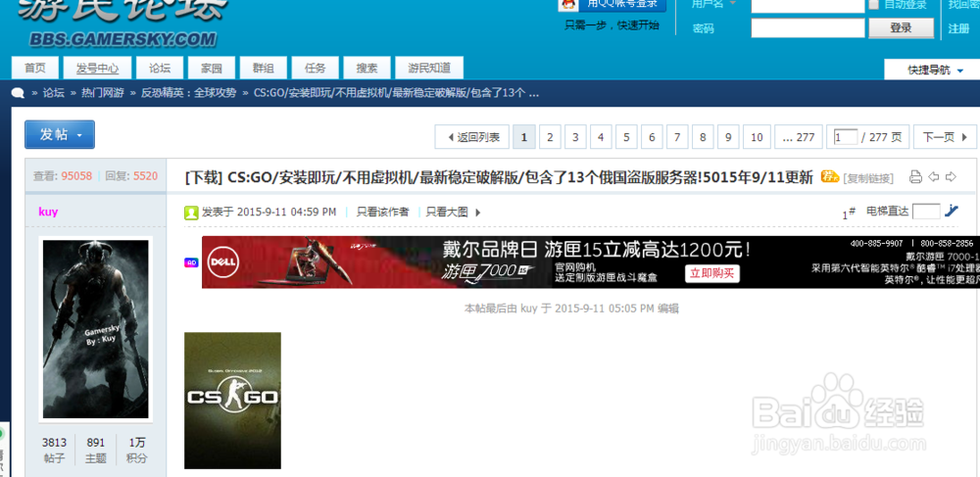980x477 pixels.
Task: Click the 立即购买 button in the Dell ad
Action: click(x=711, y=273)
